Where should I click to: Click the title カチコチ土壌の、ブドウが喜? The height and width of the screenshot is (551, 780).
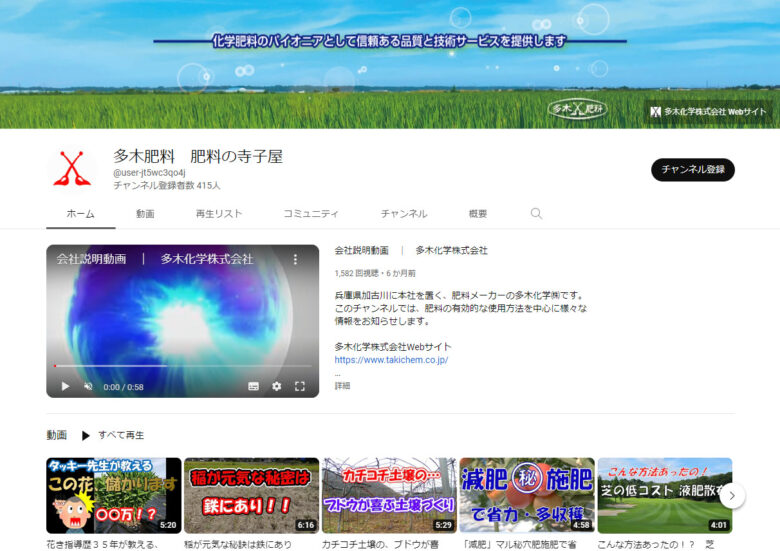click(380, 545)
